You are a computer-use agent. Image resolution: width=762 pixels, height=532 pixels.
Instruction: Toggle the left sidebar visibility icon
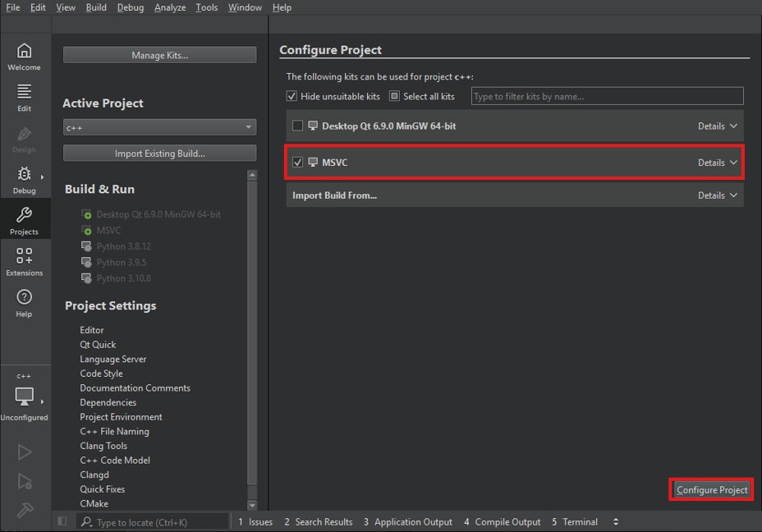pyautogui.click(x=62, y=521)
